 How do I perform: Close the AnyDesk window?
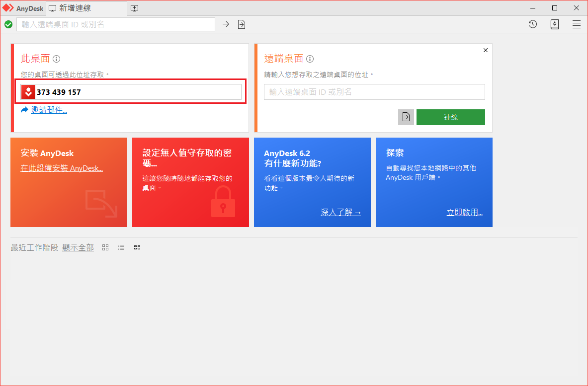[x=577, y=8]
